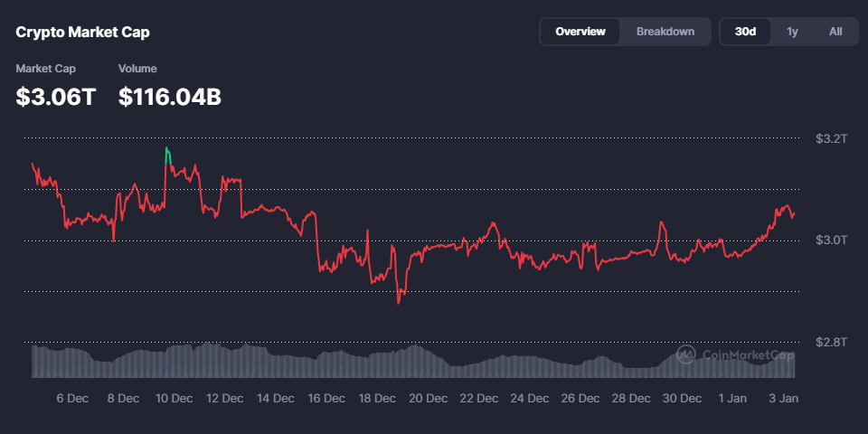
Task: Click the $3.2T axis label
Action: coord(830,138)
